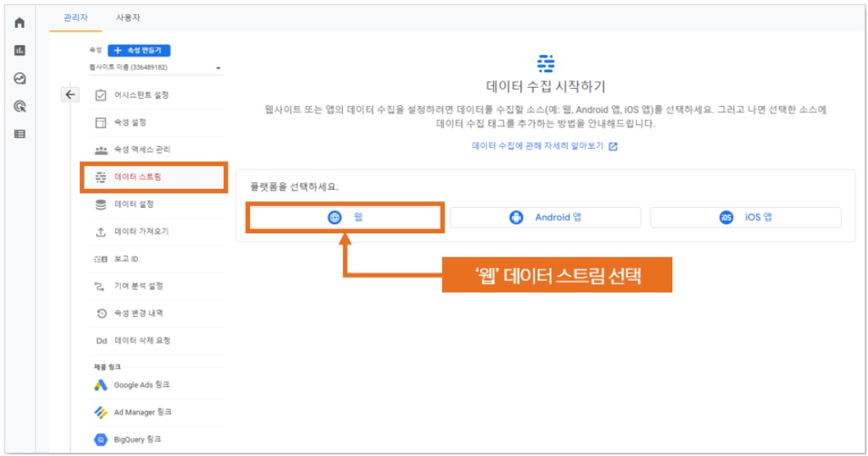Open BigQuery 링크 item
Image resolution: width=868 pixels, height=456 pixels.
tap(157, 440)
